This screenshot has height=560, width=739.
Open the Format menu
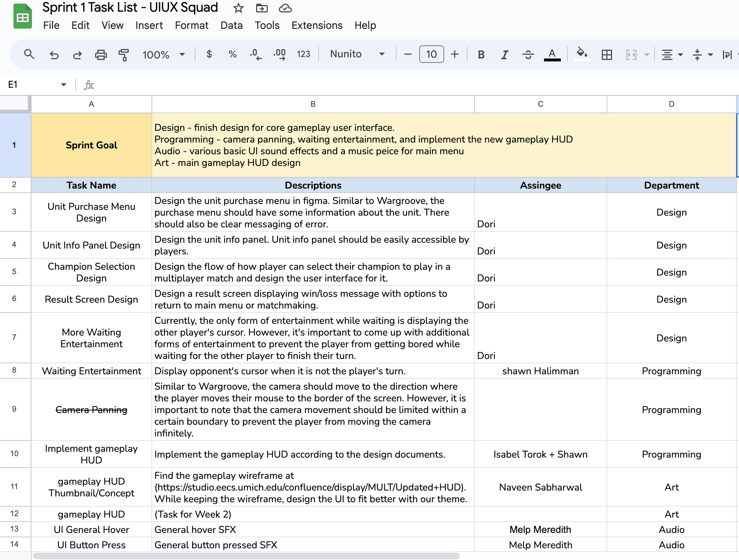[191, 25]
